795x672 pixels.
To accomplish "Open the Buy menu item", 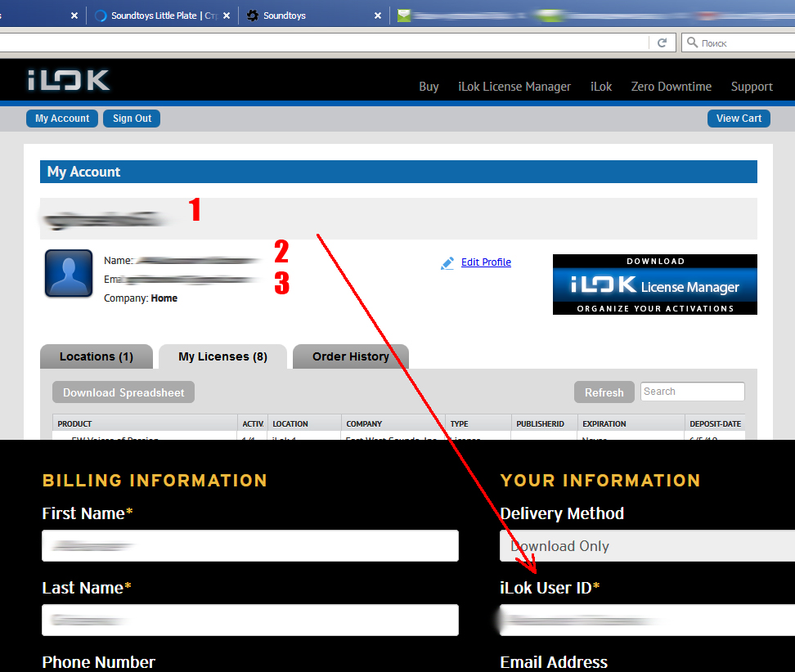I will click(x=429, y=87).
